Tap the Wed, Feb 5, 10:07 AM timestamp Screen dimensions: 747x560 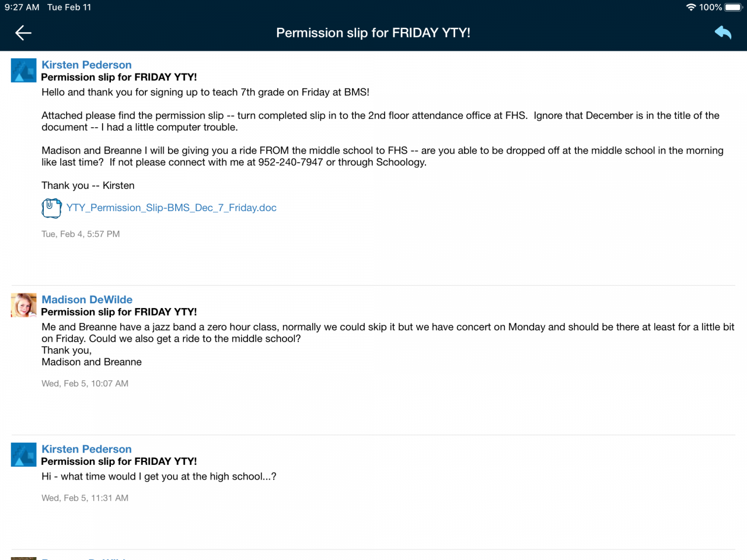[x=85, y=383]
